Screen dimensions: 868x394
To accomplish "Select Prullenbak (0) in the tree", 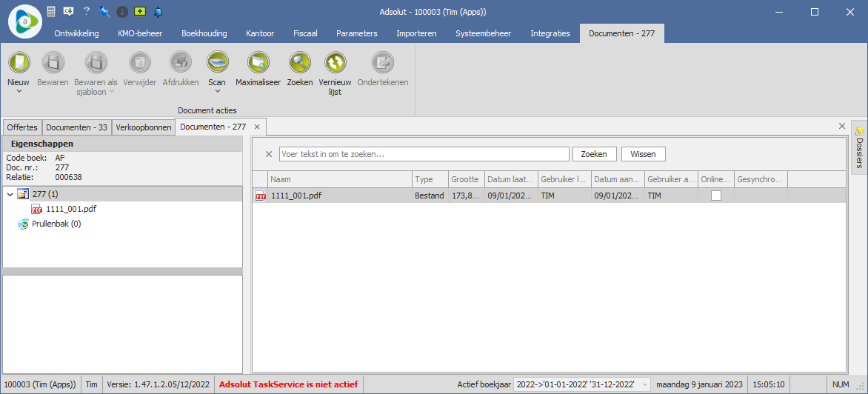I will tap(56, 224).
